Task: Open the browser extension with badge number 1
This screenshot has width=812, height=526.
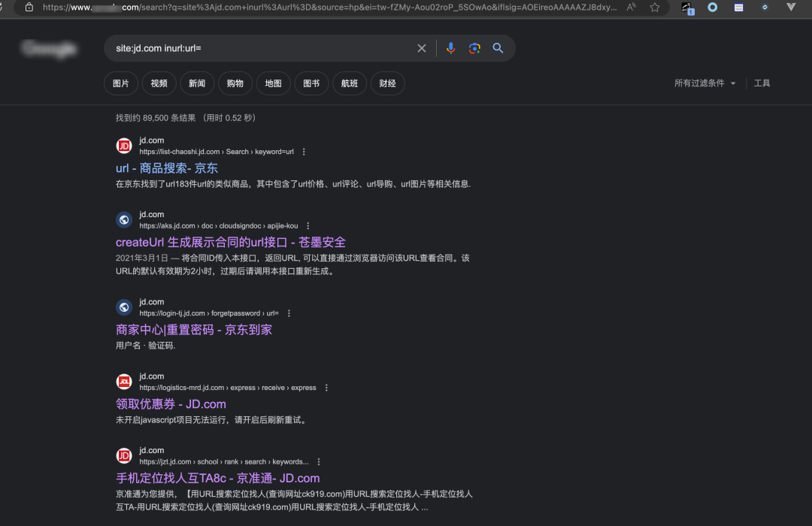Action: (x=686, y=8)
